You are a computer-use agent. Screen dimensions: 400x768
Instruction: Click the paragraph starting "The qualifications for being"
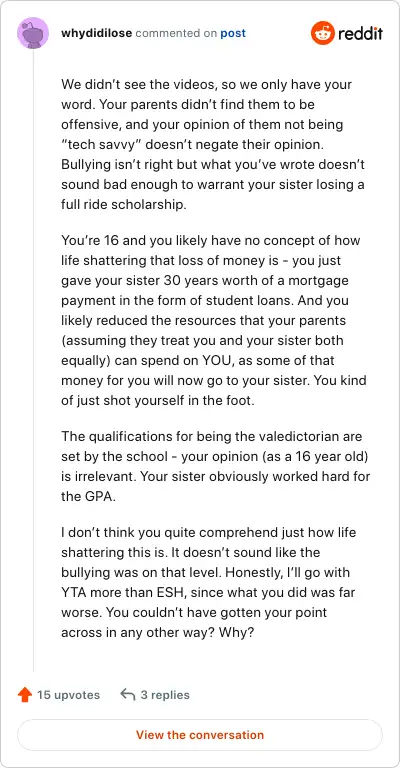pos(215,466)
